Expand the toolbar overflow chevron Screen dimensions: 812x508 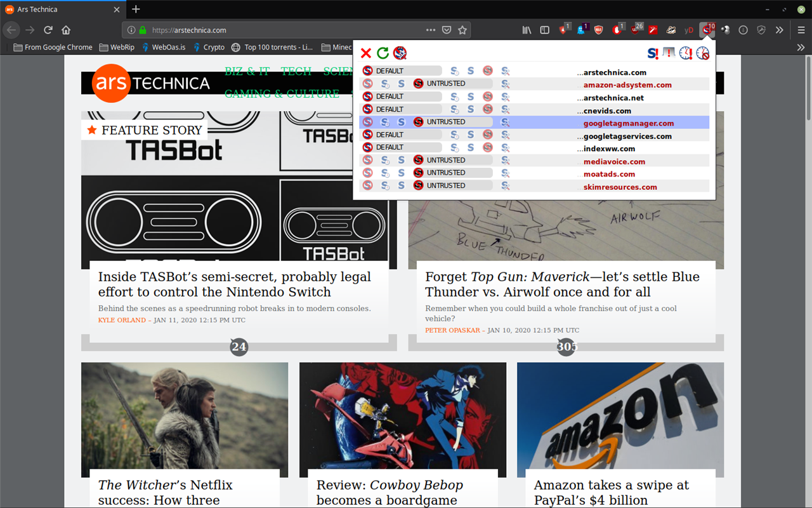pos(780,30)
